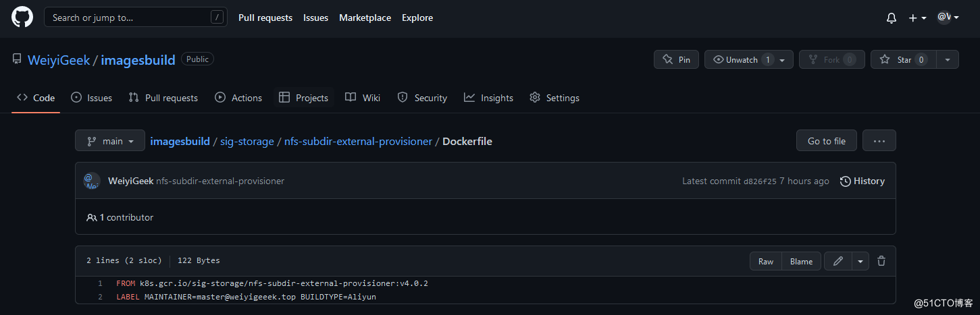Click imagesbuild in the breadcrumb path

[180, 142]
